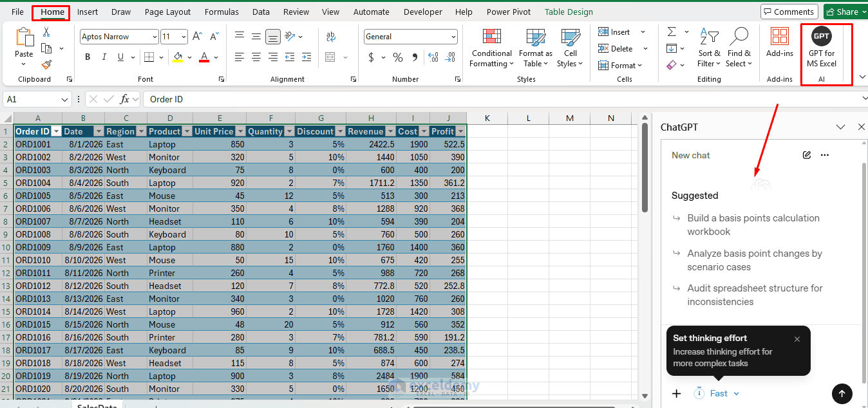Open Cell Styles gallery
The height and width of the screenshot is (408, 868).
[x=570, y=48]
